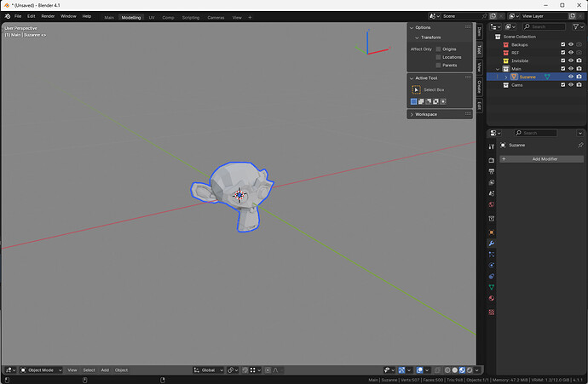Click the Select Box tool icon
The image size is (588, 384).
point(416,90)
